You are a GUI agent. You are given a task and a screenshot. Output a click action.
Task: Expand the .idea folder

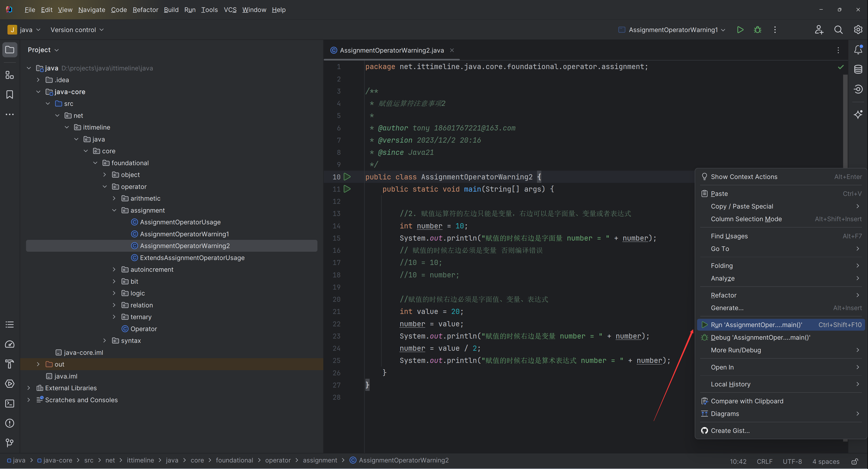pos(38,80)
